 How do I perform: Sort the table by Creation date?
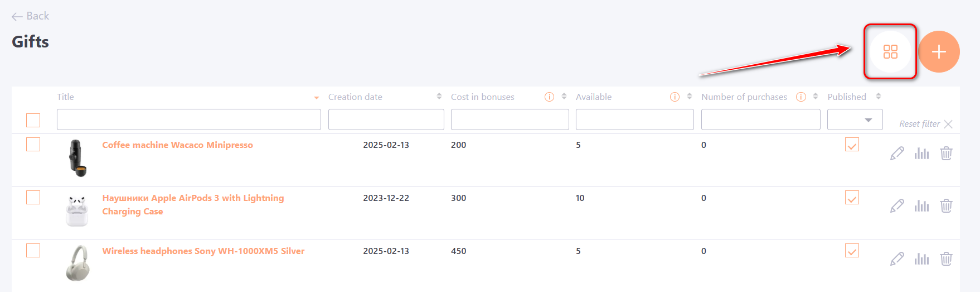pos(439,97)
